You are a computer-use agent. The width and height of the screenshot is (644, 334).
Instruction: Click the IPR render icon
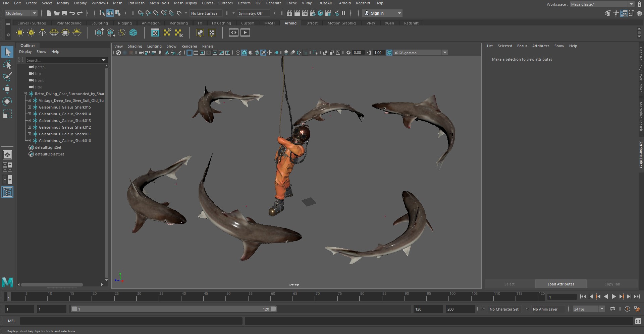point(305,13)
